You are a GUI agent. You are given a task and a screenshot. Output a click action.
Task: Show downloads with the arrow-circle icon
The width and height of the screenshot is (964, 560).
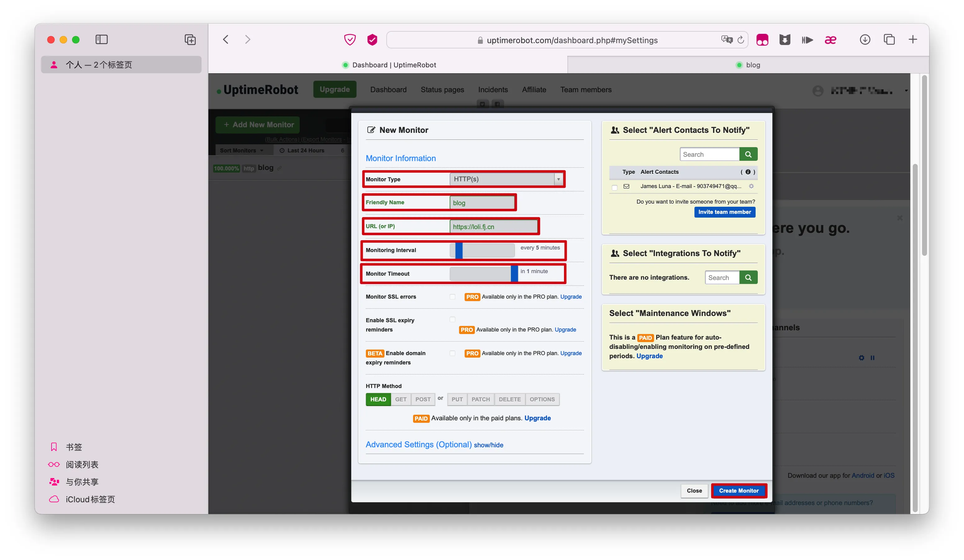[x=865, y=39]
